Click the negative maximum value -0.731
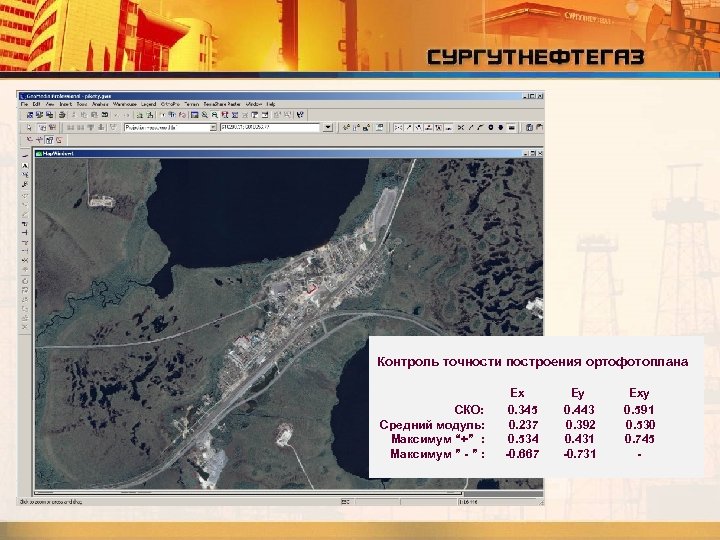The height and width of the screenshot is (540, 720). [x=579, y=454]
